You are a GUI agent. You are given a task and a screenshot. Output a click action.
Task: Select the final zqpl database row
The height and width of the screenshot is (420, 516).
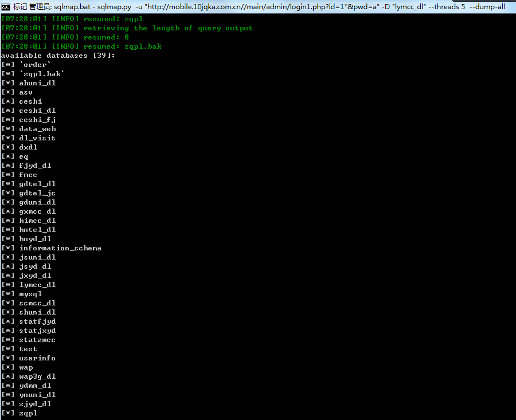19,414
